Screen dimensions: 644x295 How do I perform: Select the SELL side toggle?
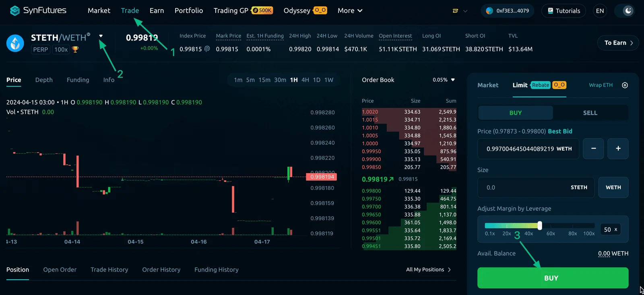(x=590, y=113)
